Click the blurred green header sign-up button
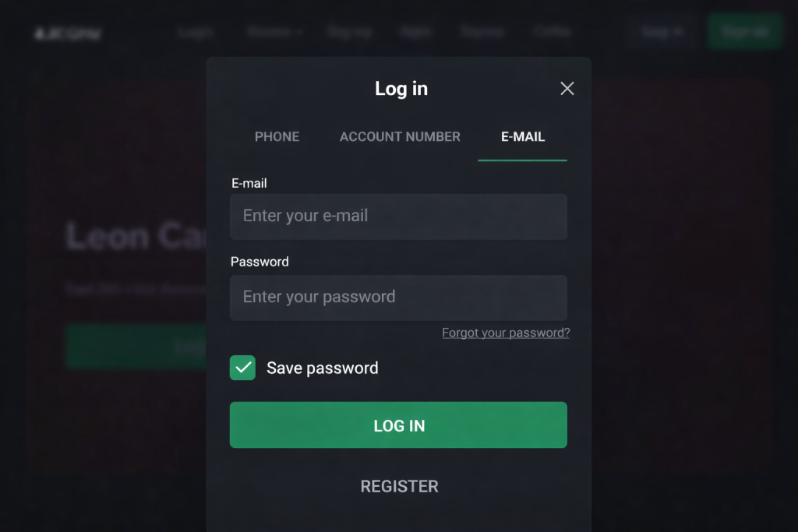Screen dimensions: 798x532 744,32
